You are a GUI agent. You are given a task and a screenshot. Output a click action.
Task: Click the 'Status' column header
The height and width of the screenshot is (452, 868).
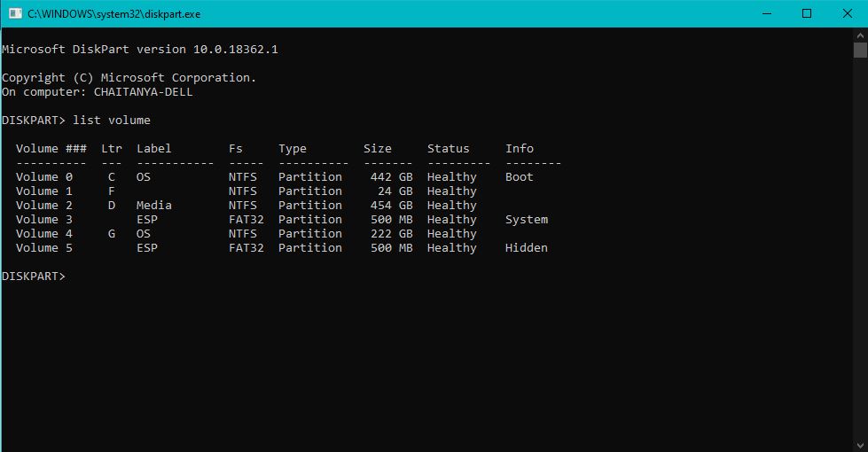(x=448, y=148)
